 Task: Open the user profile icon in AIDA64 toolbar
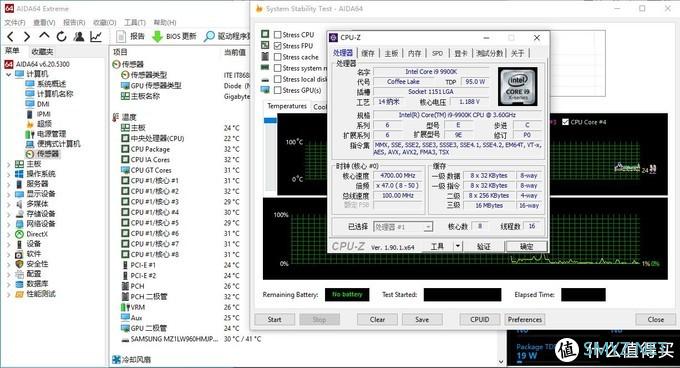78,36
